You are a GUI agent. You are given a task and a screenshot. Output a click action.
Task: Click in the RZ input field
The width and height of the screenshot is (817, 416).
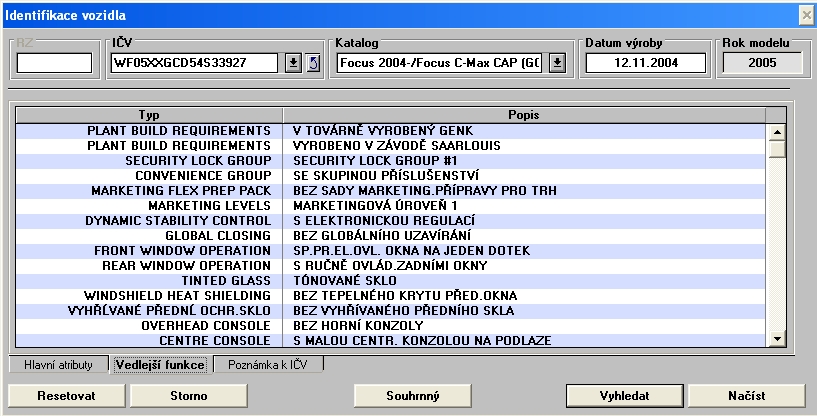click(x=54, y=64)
